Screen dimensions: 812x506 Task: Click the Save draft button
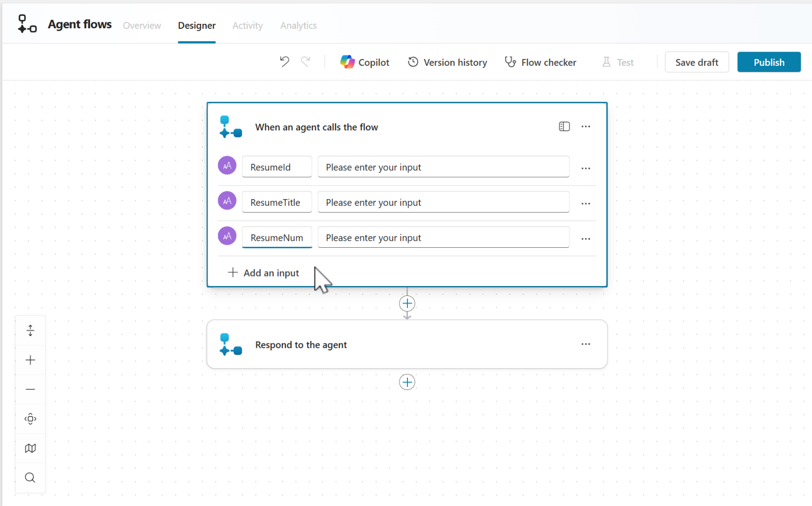(696, 62)
